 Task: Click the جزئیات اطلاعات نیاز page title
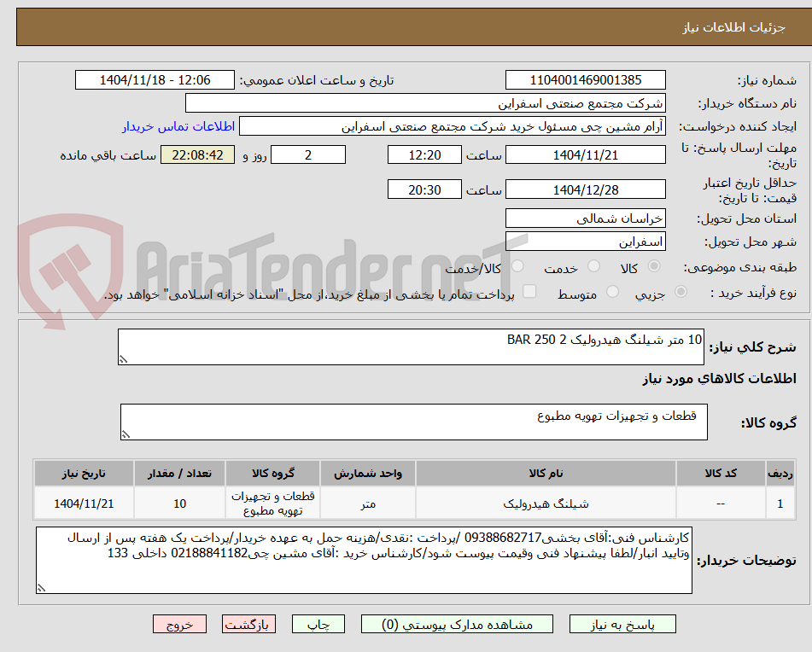(733, 27)
